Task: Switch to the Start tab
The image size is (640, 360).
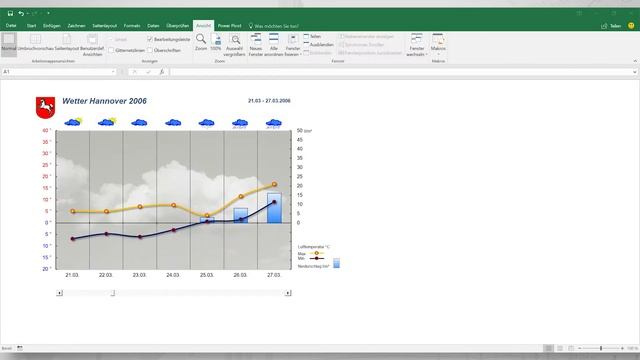Action: (x=31, y=26)
